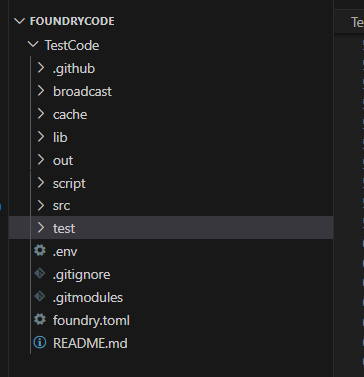Collapse the TestCode folder chevron
This screenshot has width=364, height=377.
tap(33, 44)
